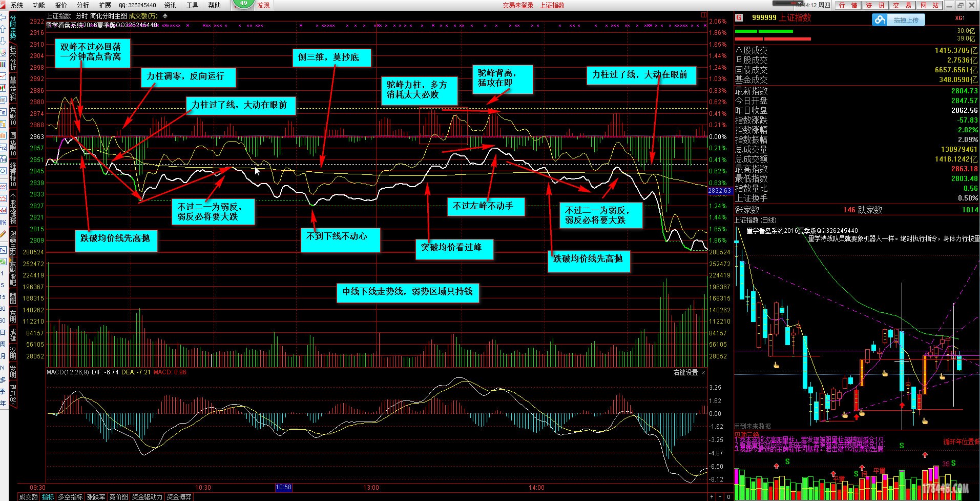Image resolution: width=980 pixels, height=501 pixels.
Task: Click the 网站 website button
Action: pyautogui.click(x=929, y=5)
